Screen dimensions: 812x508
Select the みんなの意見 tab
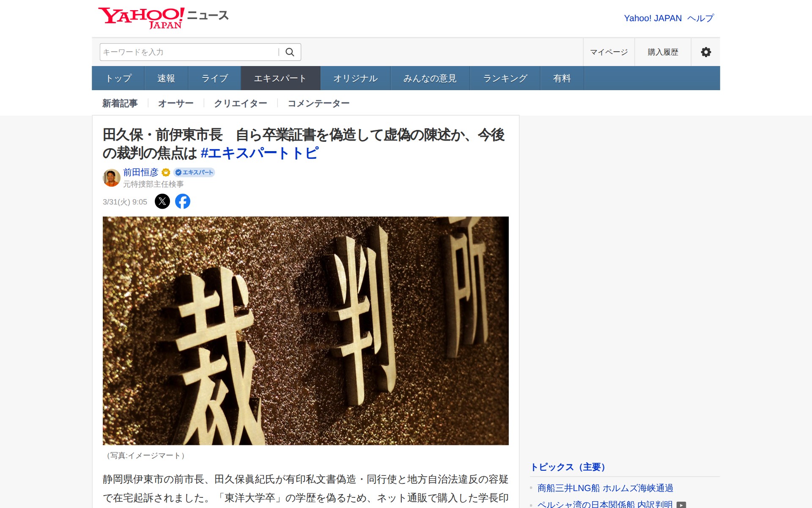coord(430,78)
